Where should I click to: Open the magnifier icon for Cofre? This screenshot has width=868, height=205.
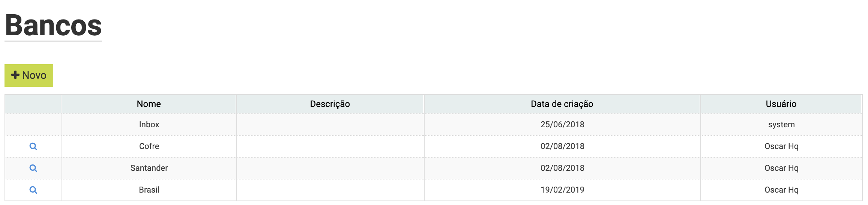(x=33, y=146)
